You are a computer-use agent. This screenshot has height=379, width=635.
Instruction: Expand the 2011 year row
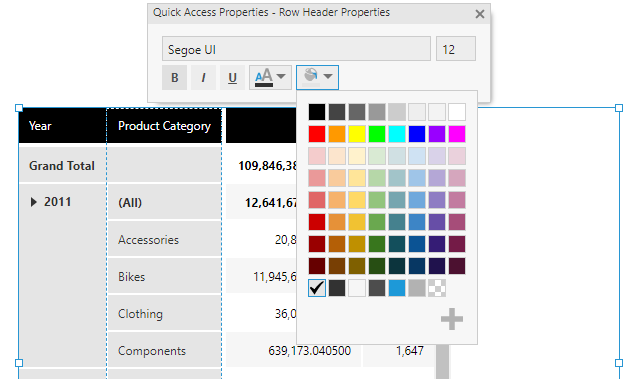tap(34, 202)
